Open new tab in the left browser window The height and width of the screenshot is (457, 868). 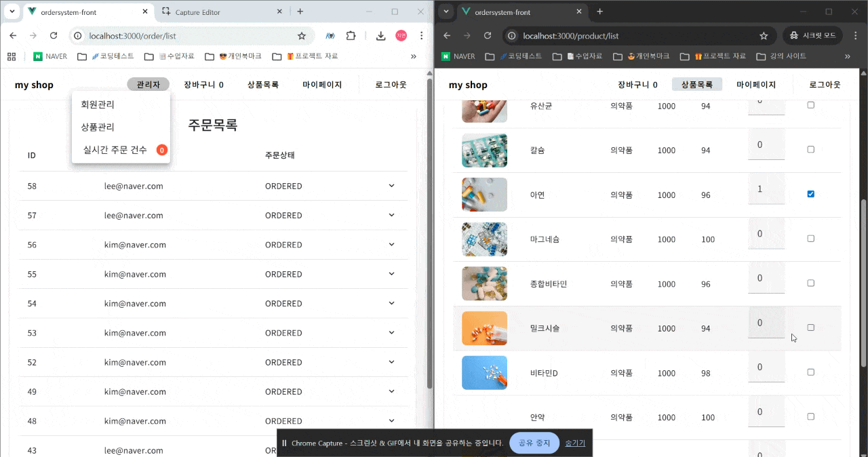[x=300, y=12]
